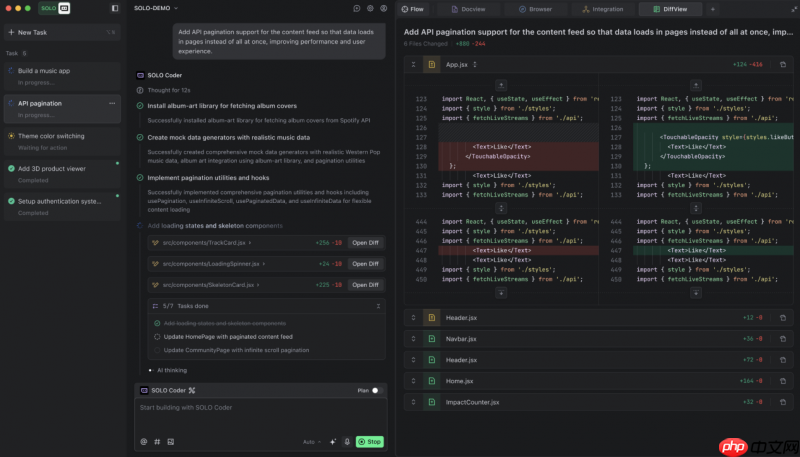The width and height of the screenshot is (800, 457).
Task: Open the SOLO-DEMO project dropdown
Action: (158, 8)
